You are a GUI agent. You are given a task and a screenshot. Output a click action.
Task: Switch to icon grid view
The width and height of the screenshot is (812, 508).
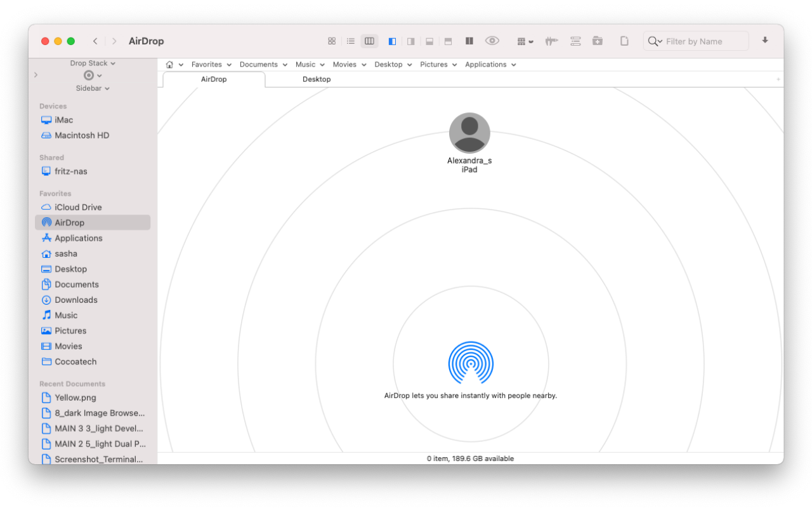click(x=331, y=41)
